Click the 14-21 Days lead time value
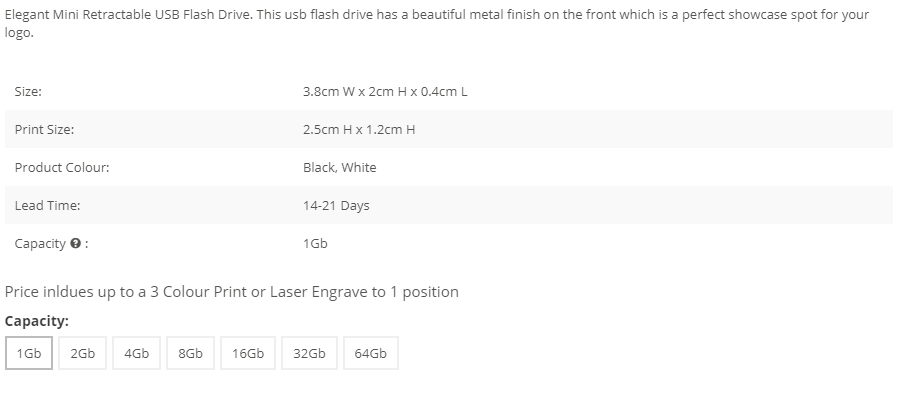 336,206
